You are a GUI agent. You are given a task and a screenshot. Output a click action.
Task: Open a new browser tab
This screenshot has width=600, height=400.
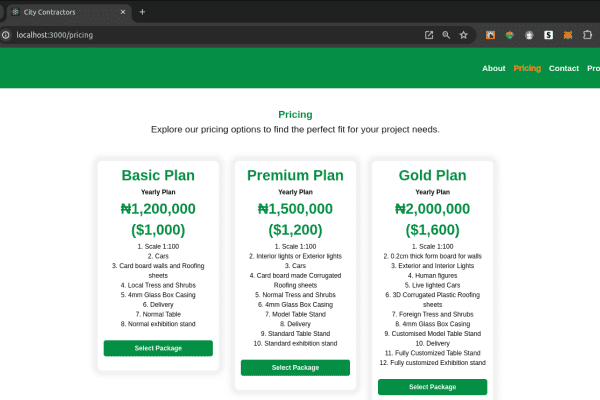142,12
